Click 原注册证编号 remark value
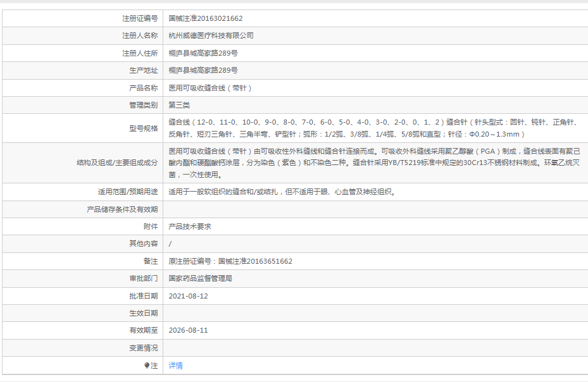This screenshot has height=382, width=588. tap(230, 261)
